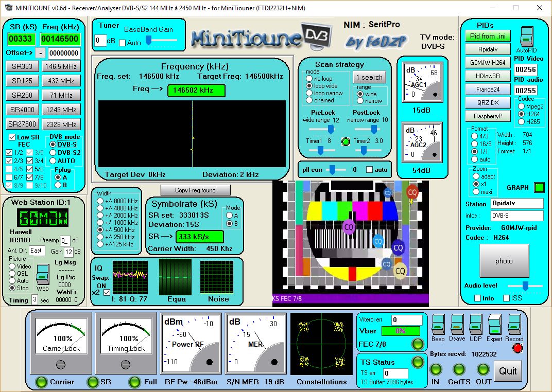
Task: Adjust the pll corr slider
Action: (333, 169)
